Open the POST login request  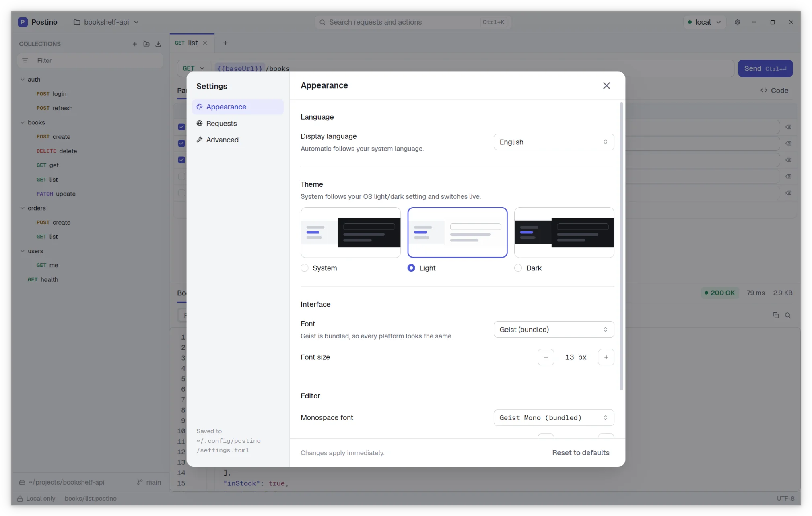(52, 94)
